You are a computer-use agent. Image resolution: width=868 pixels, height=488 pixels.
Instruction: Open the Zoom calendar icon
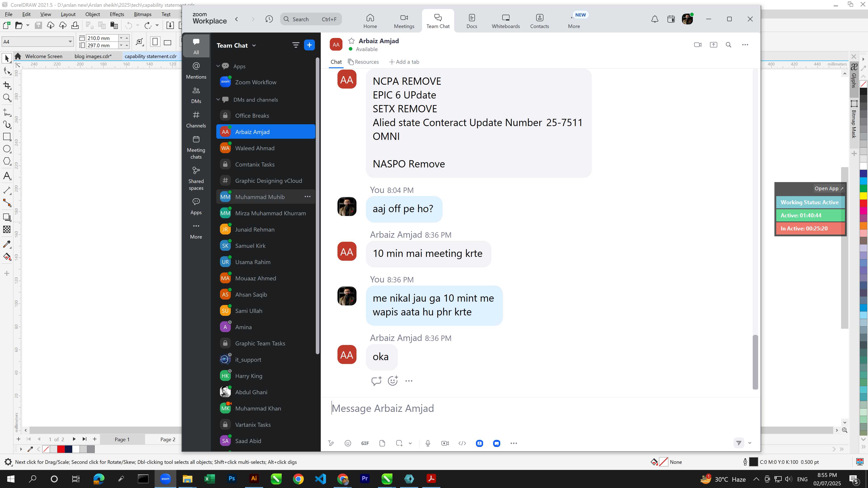point(671,19)
